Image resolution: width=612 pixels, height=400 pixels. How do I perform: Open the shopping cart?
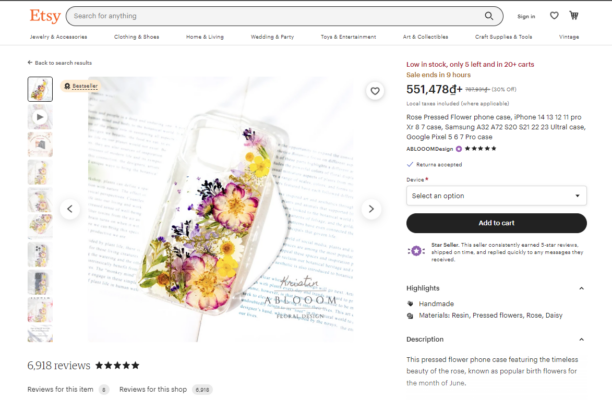point(574,16)
